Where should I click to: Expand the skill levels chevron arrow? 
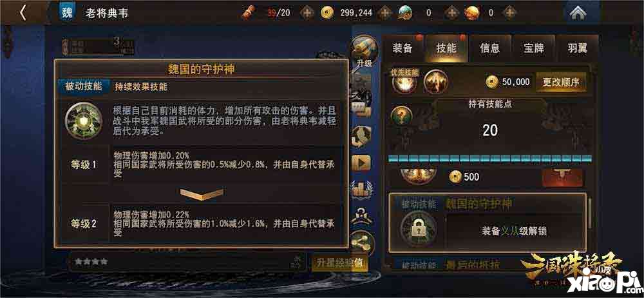pyautogui.click(x=202, y=194)
